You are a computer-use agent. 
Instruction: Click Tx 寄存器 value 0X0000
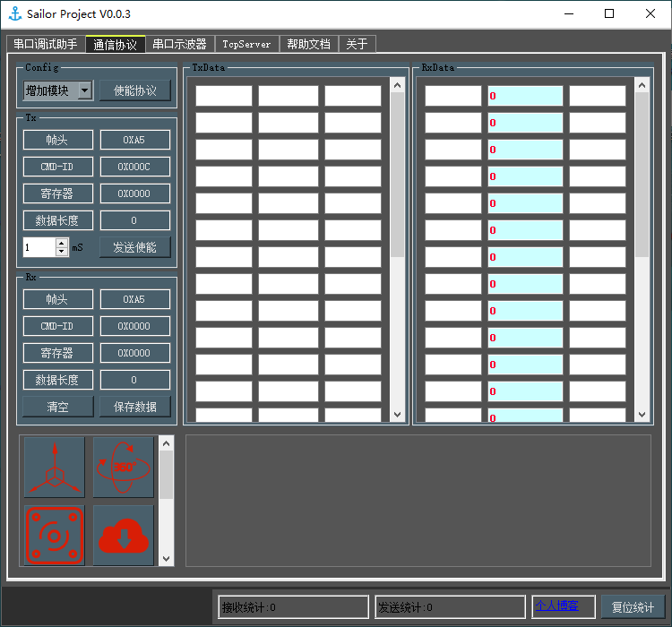(135, 193)
